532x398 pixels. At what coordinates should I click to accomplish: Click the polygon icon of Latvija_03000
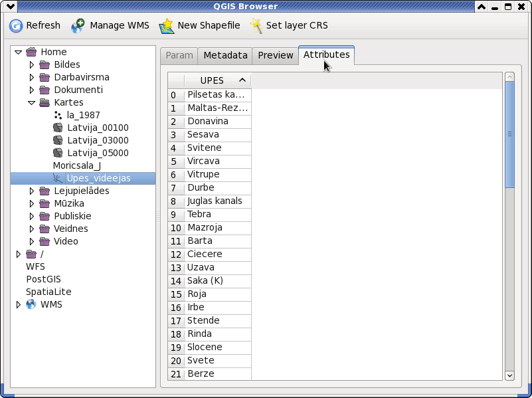tap(58, 140)
